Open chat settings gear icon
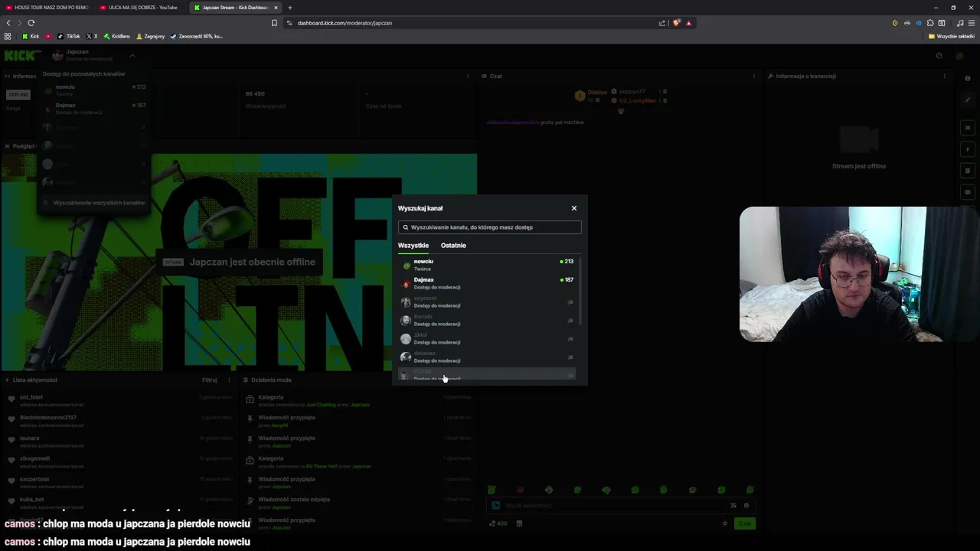Screen dimensions: 980x551 click(724, 523)
